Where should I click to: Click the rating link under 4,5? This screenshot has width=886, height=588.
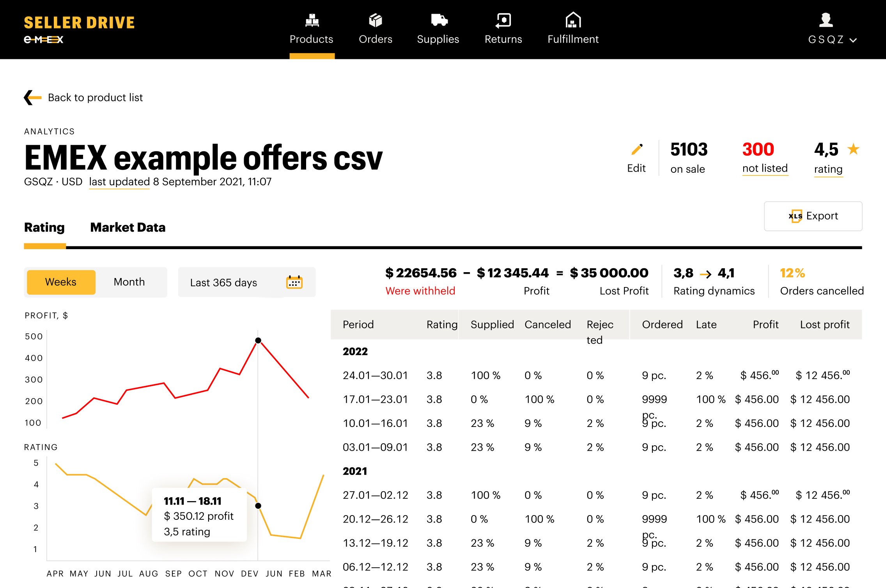tap(828, 169)
